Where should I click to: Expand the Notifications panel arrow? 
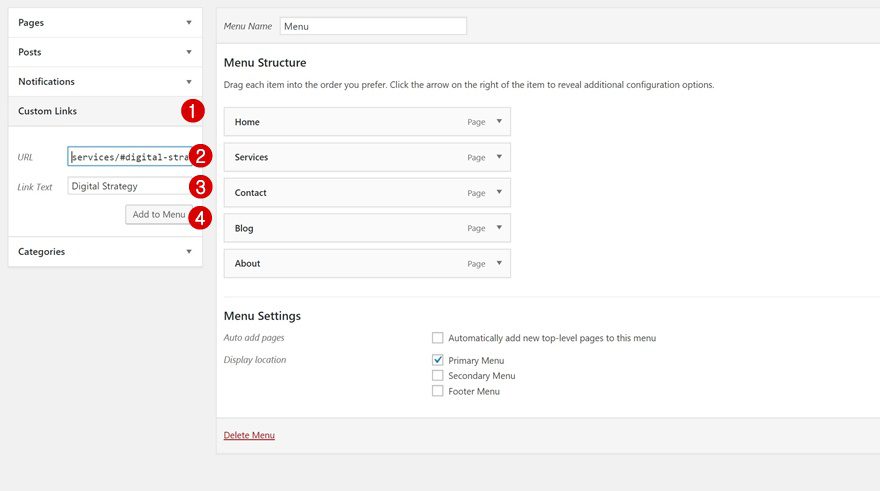pyautogui.click(x=189, y=82)
